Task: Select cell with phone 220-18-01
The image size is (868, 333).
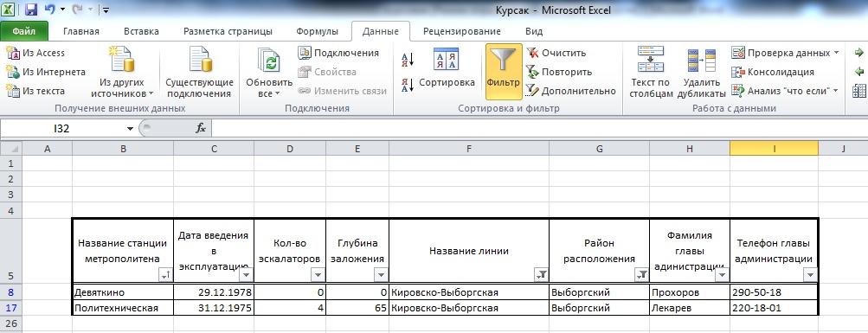Action: point(774,308)
